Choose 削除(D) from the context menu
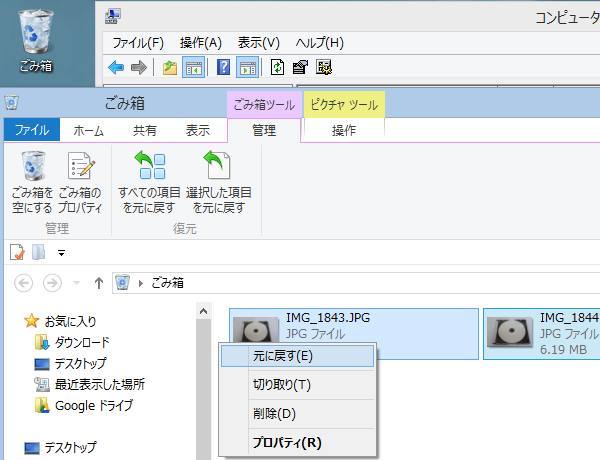 [x=274, y=413]
